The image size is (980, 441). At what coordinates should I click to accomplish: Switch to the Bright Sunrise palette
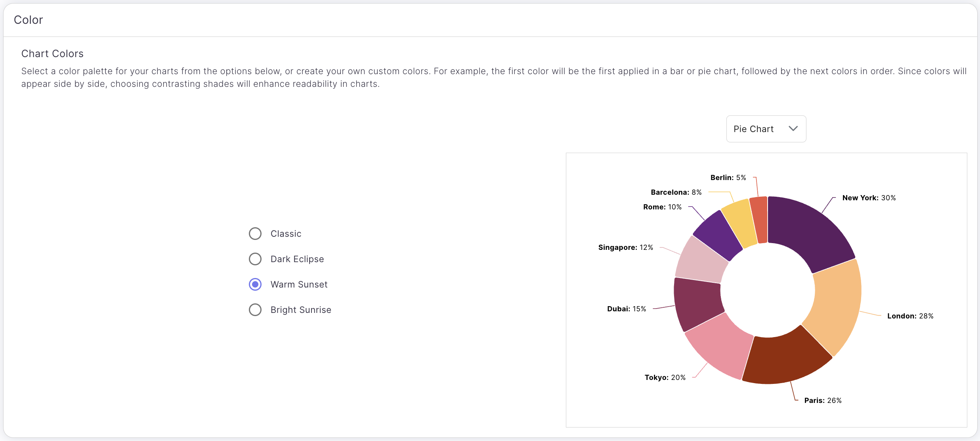coord(255,310)
